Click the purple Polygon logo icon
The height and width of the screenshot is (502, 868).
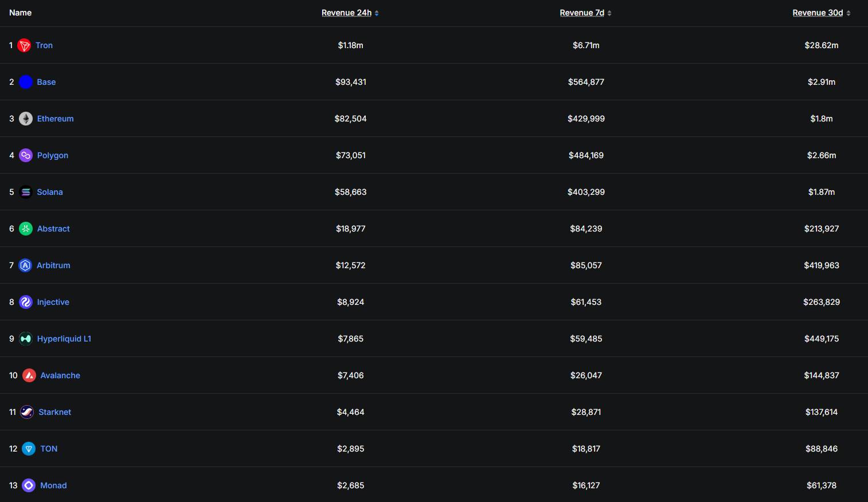[x=26, y=155]
